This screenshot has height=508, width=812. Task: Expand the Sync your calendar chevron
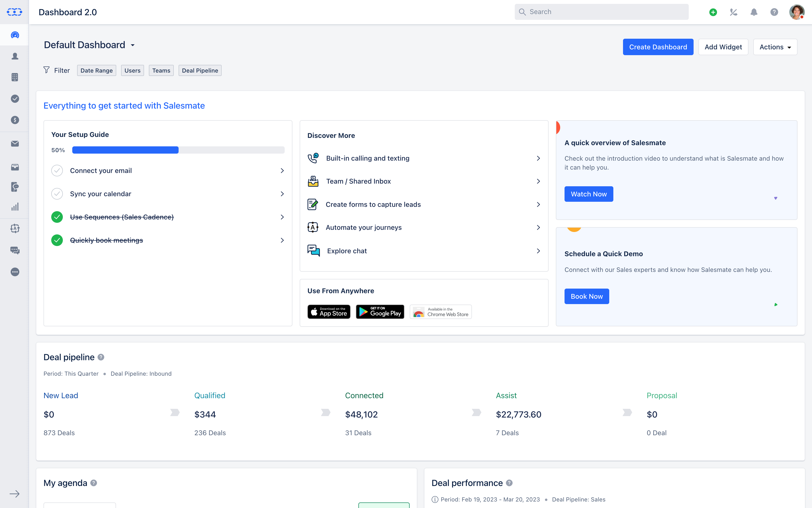click(282, 194)
